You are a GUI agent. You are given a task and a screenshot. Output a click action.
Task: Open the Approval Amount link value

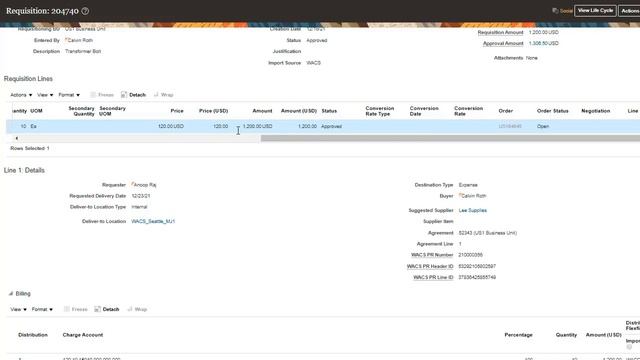coord(543,43)
